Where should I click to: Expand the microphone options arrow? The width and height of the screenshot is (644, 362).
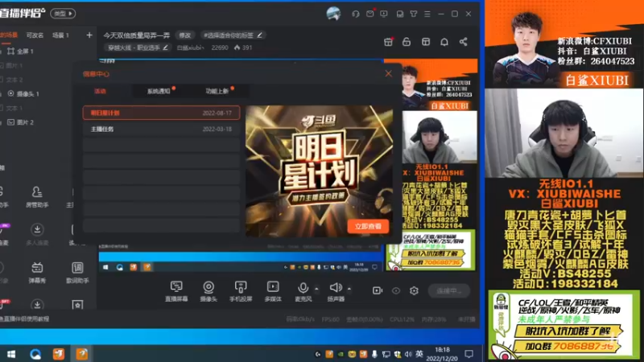pos(316,289)
